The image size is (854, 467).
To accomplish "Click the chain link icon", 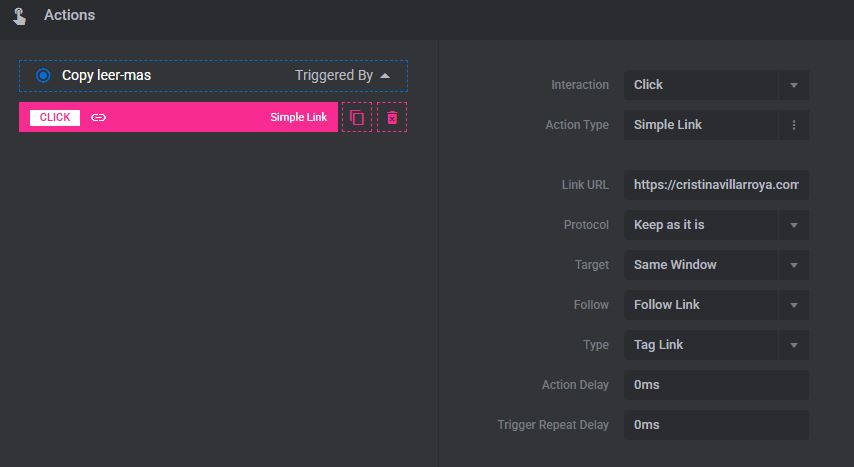I will (x=98, y=117).
